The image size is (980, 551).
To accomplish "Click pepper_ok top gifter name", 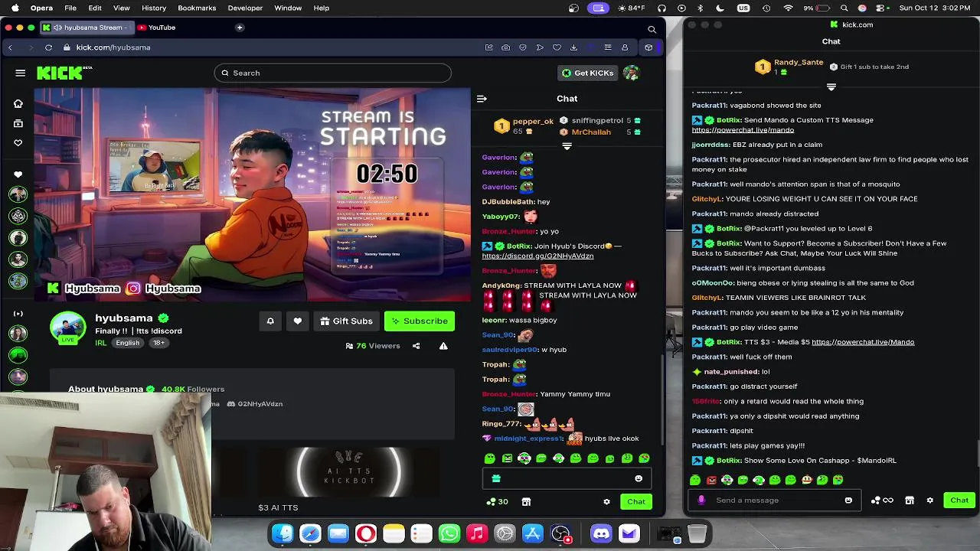I will pos(533,122).
